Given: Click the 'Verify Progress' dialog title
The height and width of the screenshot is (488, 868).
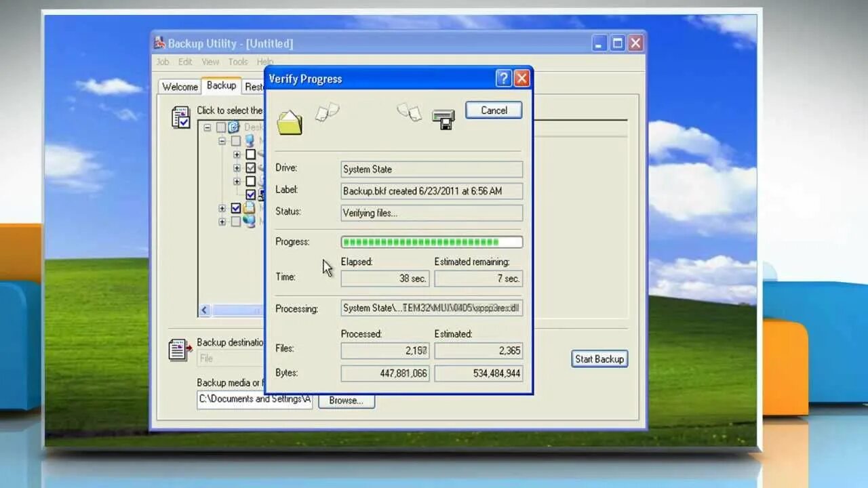Looking at the screenshot, I should tap(305, 79).
